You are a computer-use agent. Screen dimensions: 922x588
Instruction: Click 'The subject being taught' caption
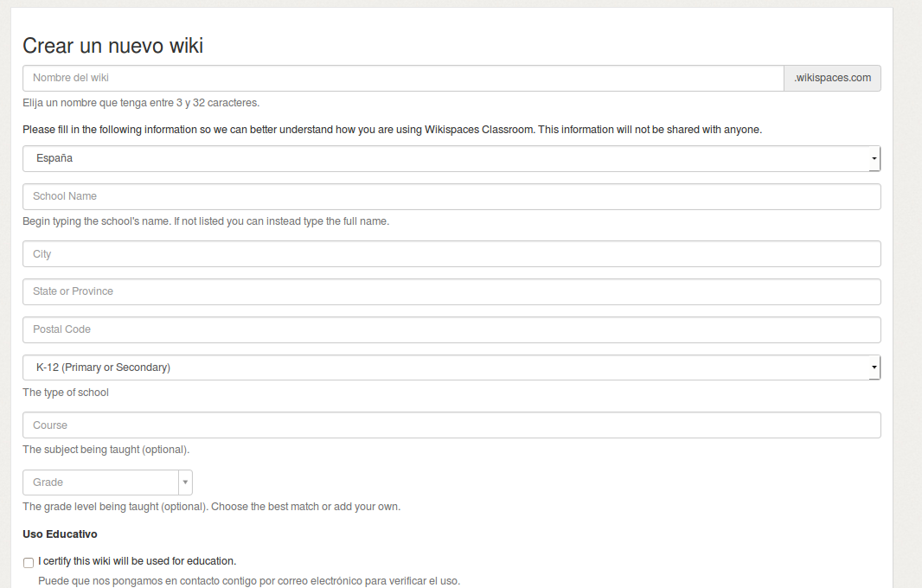(x=106, y=450)
